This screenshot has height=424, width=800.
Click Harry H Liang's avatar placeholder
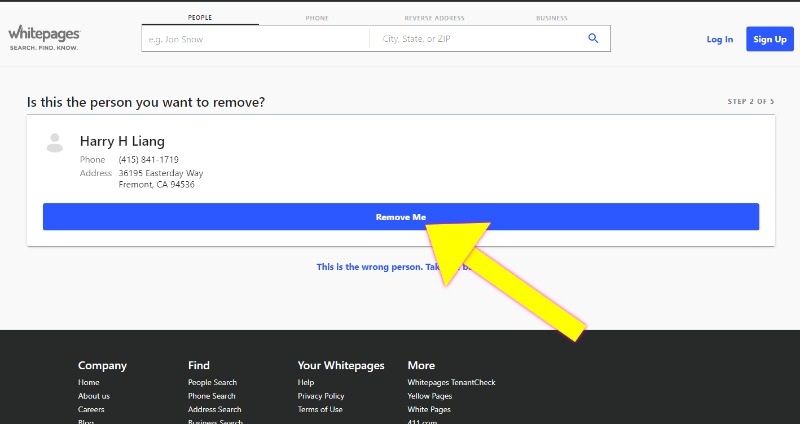click(55, 143)
